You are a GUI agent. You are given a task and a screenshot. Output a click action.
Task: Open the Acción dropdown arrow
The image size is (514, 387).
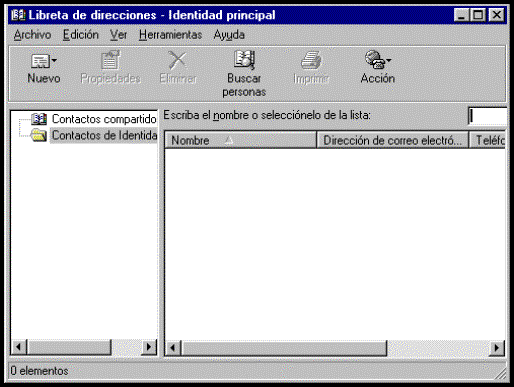389,61
